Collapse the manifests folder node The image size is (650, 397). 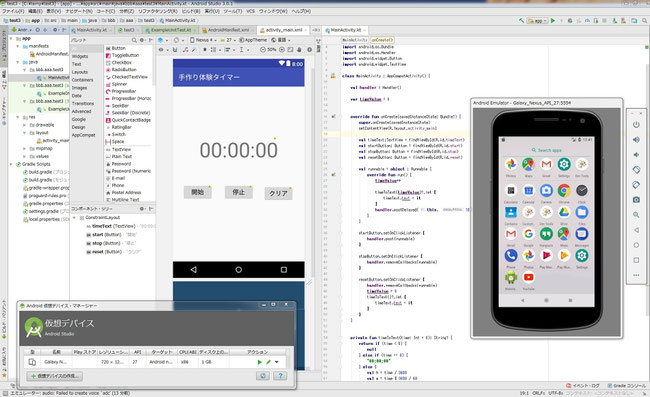(x=18, y=46)
